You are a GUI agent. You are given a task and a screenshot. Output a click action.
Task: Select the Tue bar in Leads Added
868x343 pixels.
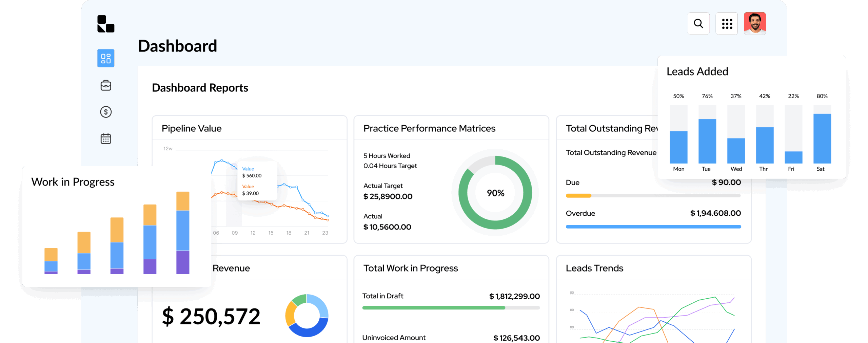707,141
